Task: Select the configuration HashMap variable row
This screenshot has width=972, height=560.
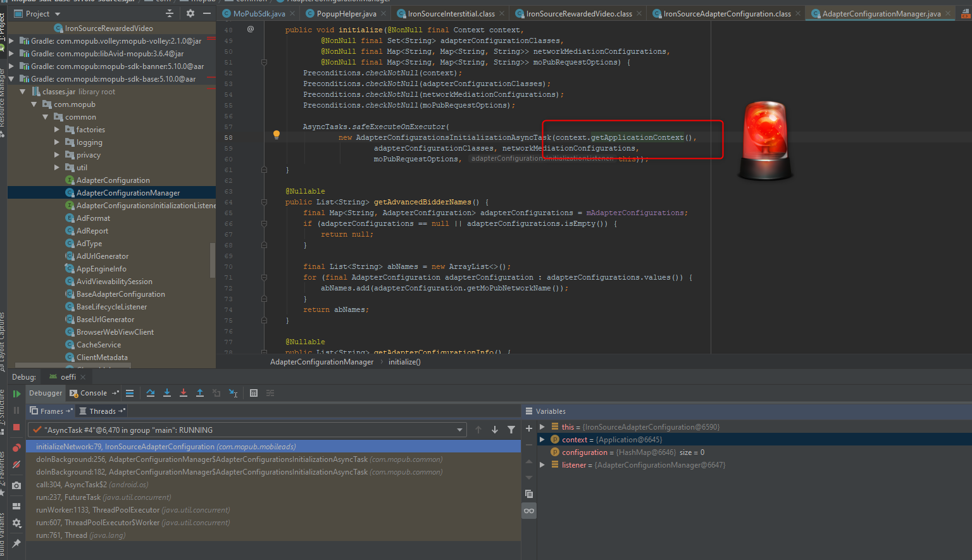Action: (754, 452)
